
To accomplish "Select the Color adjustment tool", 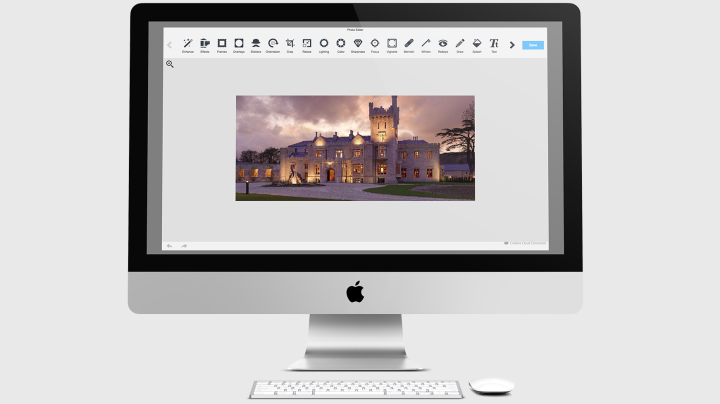I will (341, 44).
